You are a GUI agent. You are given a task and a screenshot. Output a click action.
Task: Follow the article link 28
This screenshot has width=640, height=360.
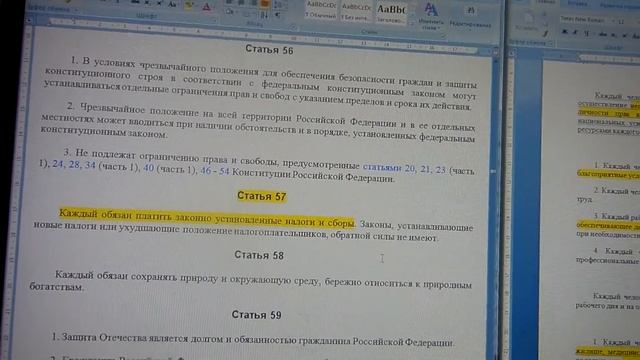pyautogui.click(x=74, y=164)
